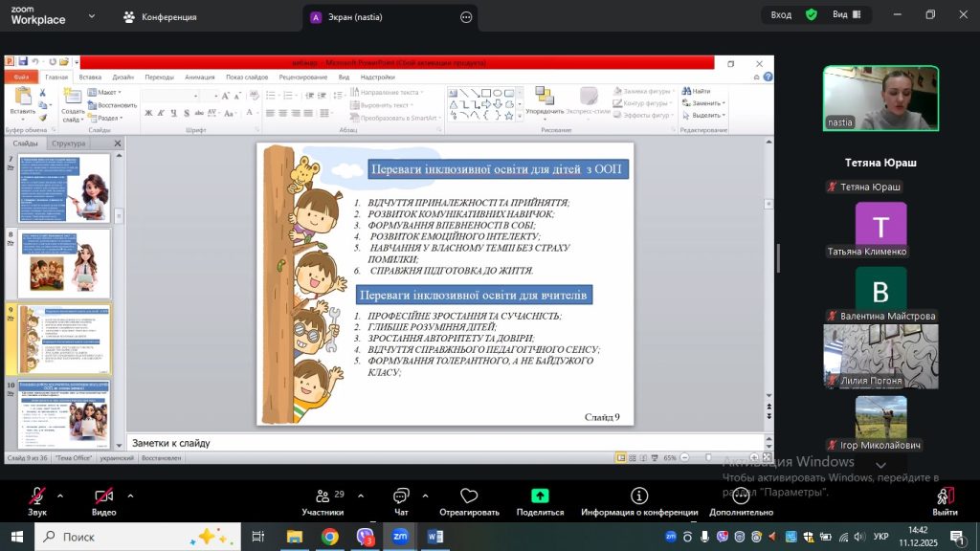
Task: Open the Вид view dropdown
Action: click(845, 15)
